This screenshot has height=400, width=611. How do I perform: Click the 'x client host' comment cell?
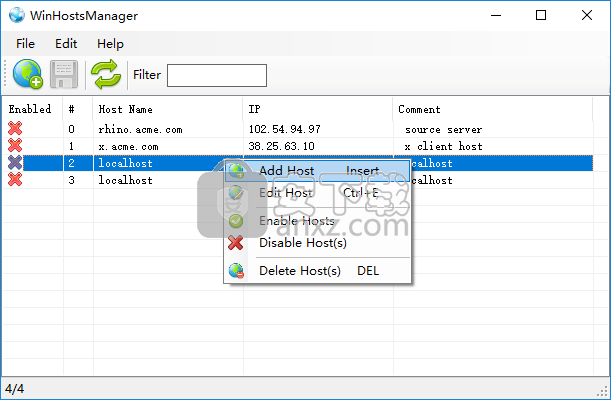pos(443,146)
